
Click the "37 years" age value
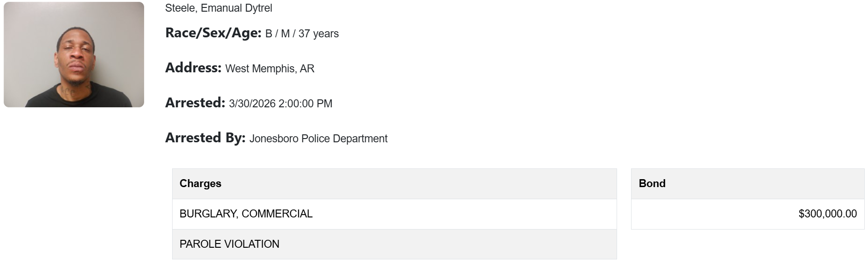click(x=319, y=34)
